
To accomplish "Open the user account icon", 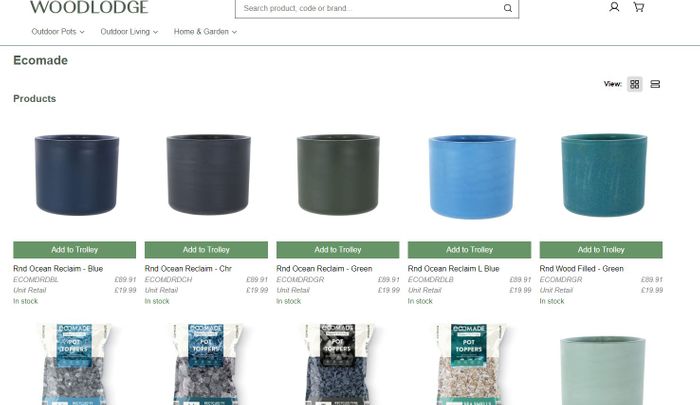I will click(x=614, y=7).
